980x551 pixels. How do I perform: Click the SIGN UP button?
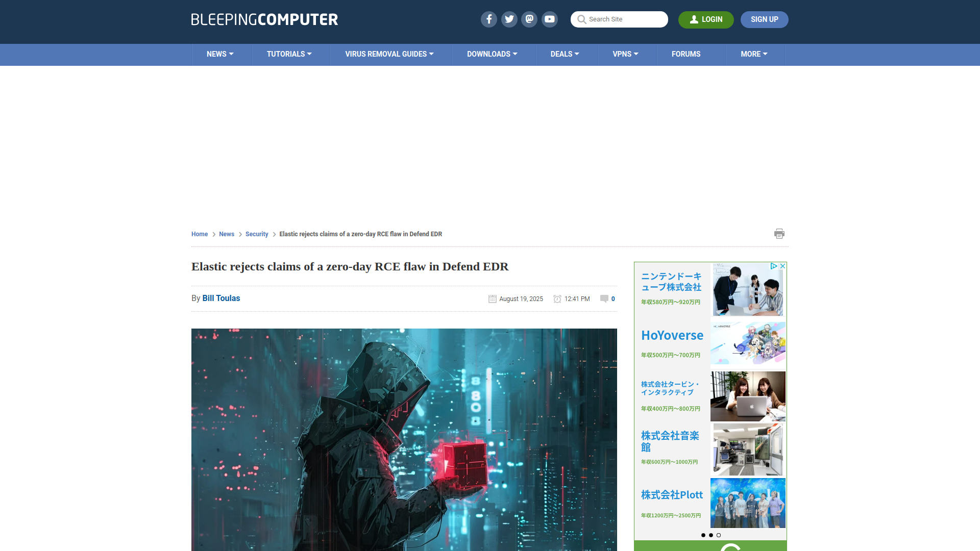(x=764, y=19)
